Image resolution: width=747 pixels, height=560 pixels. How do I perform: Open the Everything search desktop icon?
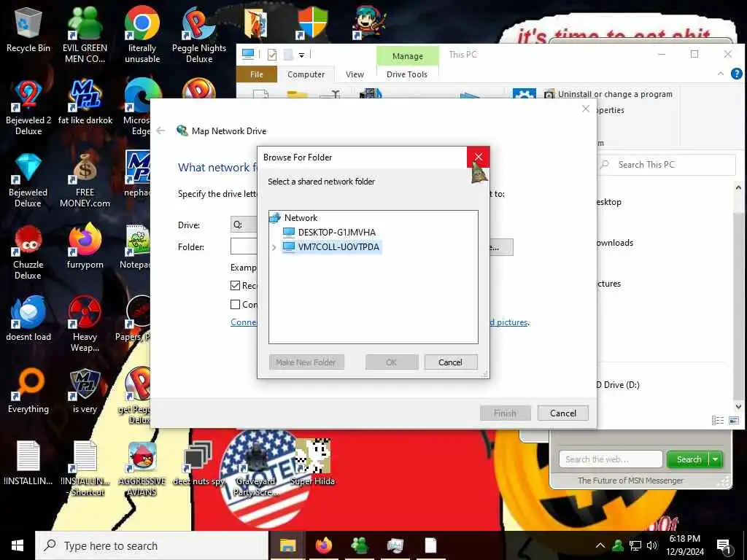pyautogui.click(x=28, y=392)
